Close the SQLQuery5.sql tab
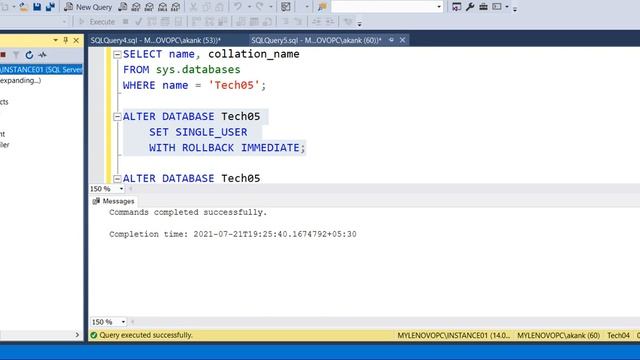Viewport: 640px width, 360px height. click(402, 40)
